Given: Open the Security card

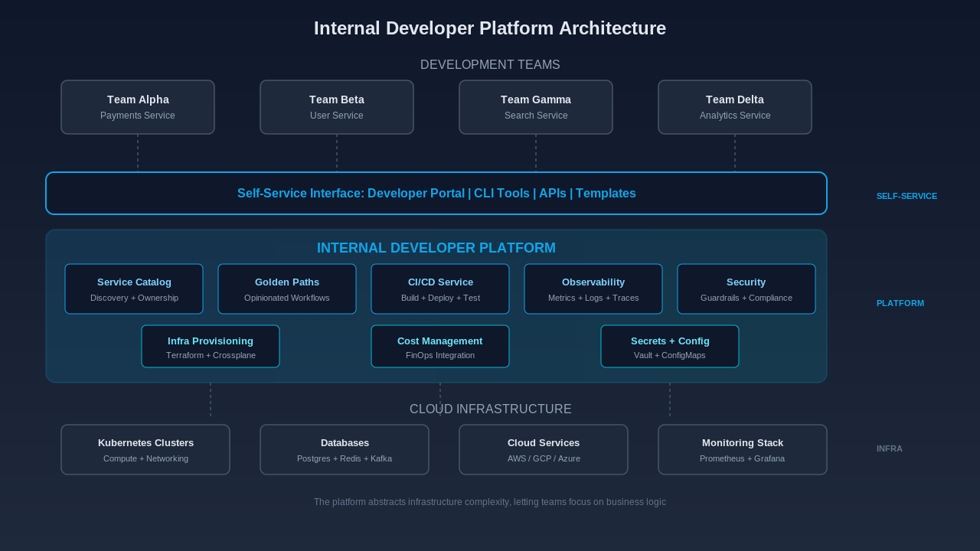Looking at the screenshot, I should 746,289.
